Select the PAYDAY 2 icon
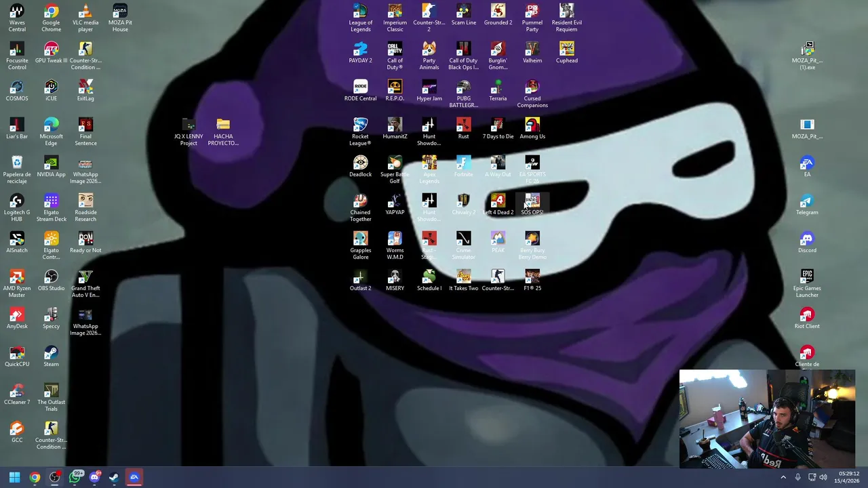 tap(360, 52)
